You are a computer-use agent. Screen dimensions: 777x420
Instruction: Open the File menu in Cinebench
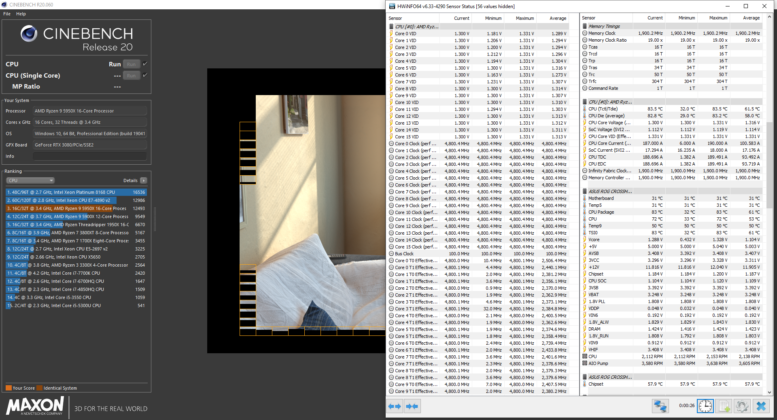[7, 14]
